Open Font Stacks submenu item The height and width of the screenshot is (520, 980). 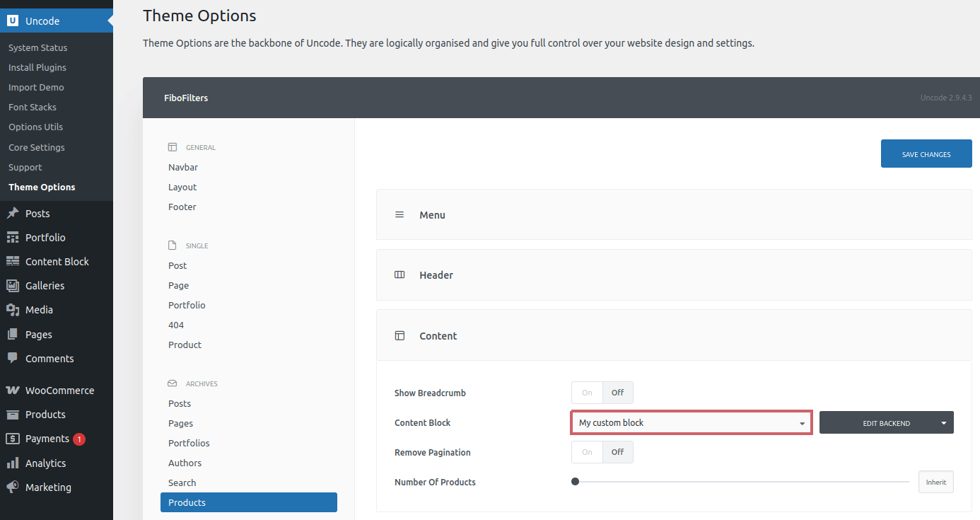tap(33, 107)
